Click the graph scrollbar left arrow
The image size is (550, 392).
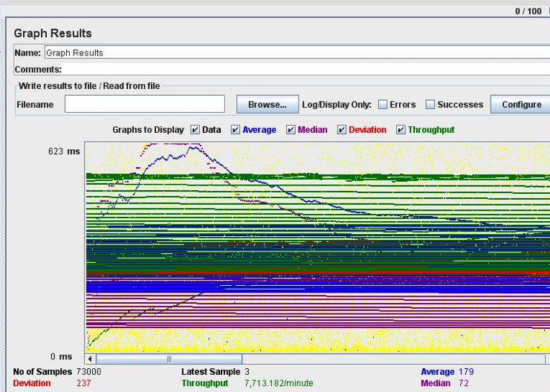tap(91, 359)
